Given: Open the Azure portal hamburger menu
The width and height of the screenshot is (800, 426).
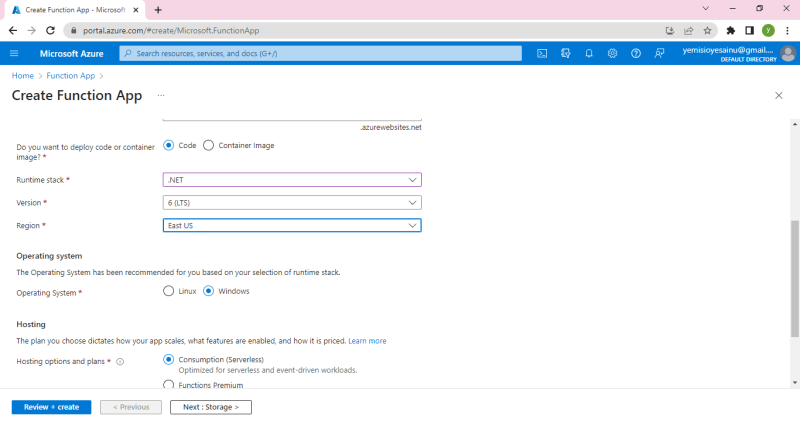Looking at the screenshot, I should pos(14,53).
